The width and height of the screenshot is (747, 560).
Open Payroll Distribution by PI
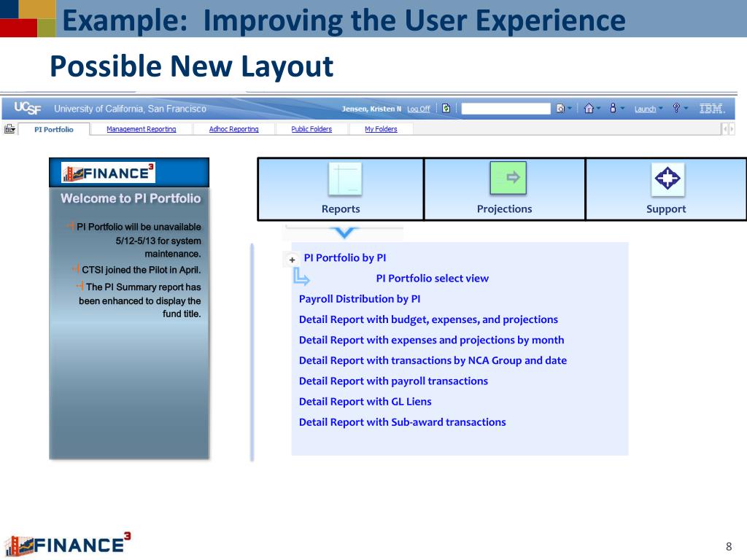coord(360,299)
